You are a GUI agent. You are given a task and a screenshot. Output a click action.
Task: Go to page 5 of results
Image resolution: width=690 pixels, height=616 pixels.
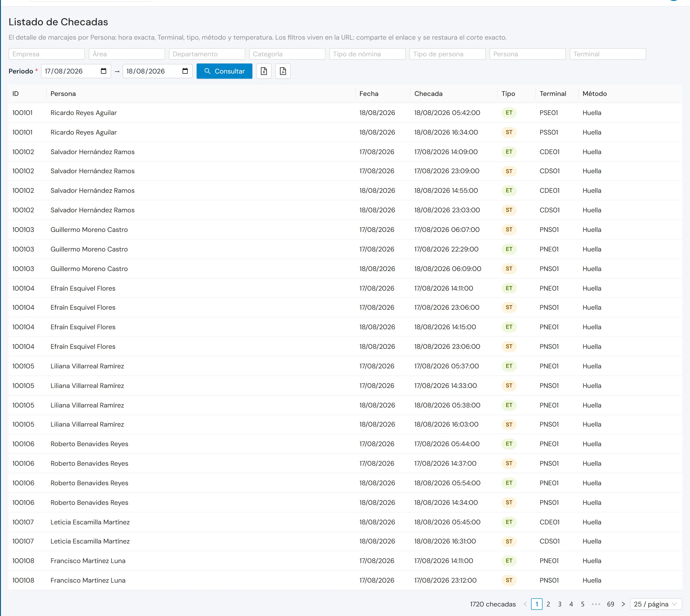pyautogui.click(x=583, y=604)
